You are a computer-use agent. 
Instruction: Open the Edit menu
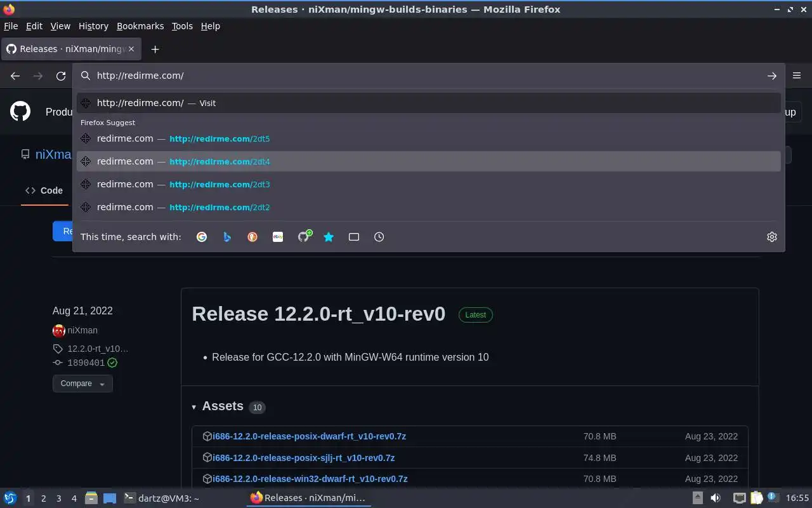(x=34, y=26)
